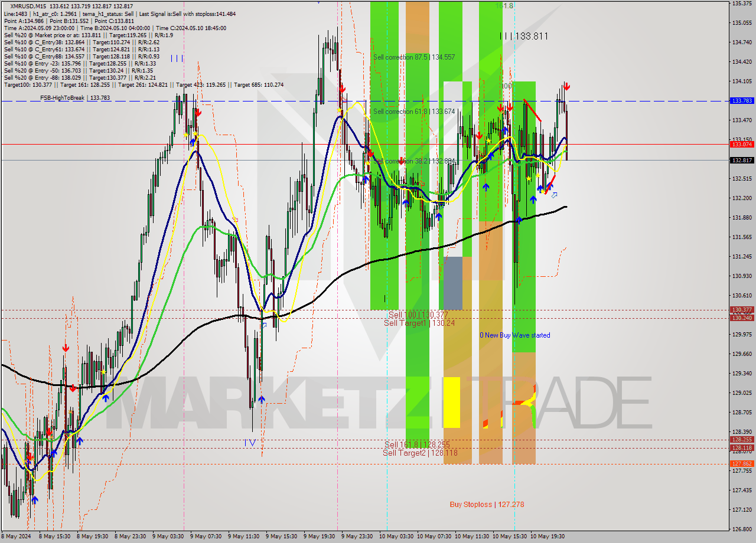756x543 pixels.
Task: Click the blue 'I I I' wave label
Action: pos(177,58)
